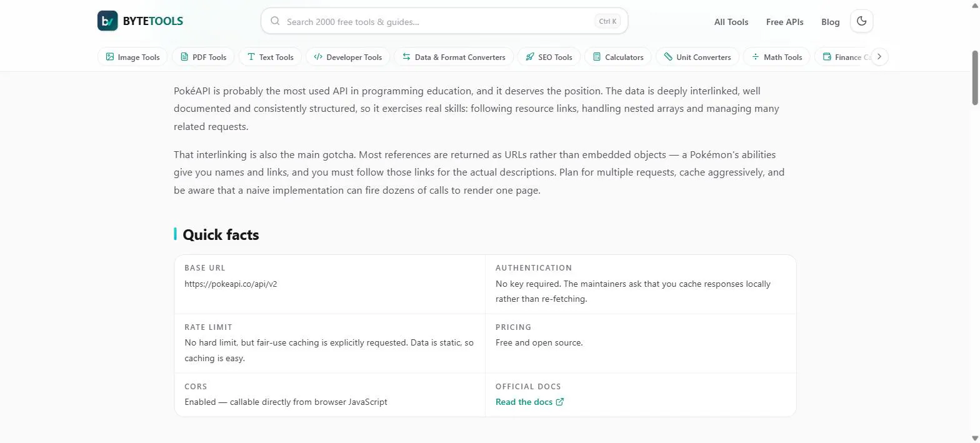Image resolution: width=980 pixels, height=443 pixels.
Task: Click the PRICING label
Action: click(513, 327)
